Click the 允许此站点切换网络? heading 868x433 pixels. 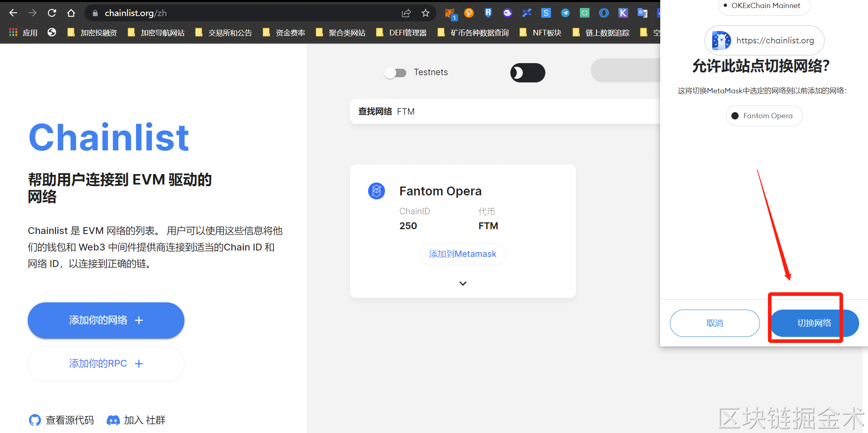click(x=761, y=66)
